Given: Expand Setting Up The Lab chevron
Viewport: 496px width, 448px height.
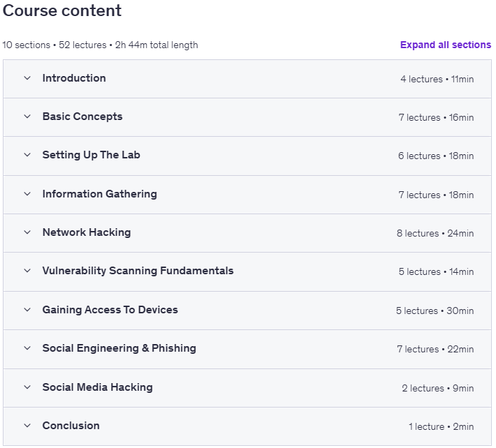Looking at the screenshot, I should [27, 155].
